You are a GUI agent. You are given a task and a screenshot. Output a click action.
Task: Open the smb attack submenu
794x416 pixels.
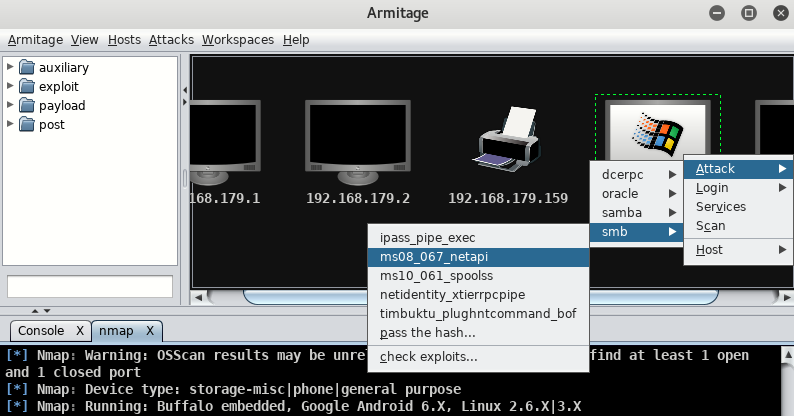coord(637,232)
